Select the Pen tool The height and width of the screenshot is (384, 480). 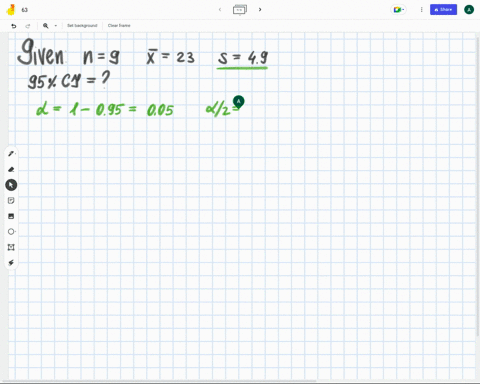point(11,154)
